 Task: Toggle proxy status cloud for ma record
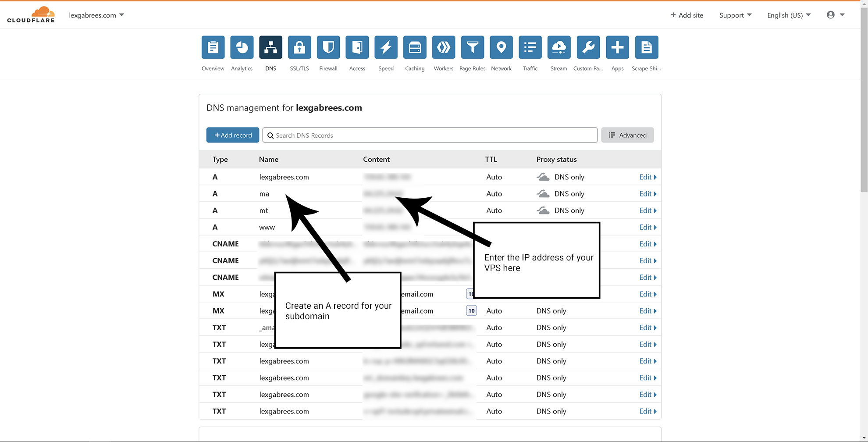[x=543, y=194]
